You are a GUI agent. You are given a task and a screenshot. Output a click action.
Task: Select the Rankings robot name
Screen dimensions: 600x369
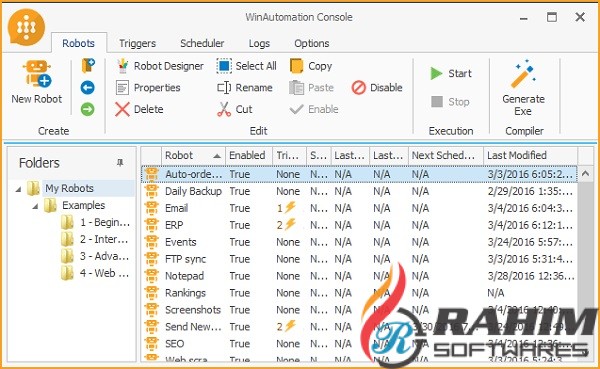[186, 293]
